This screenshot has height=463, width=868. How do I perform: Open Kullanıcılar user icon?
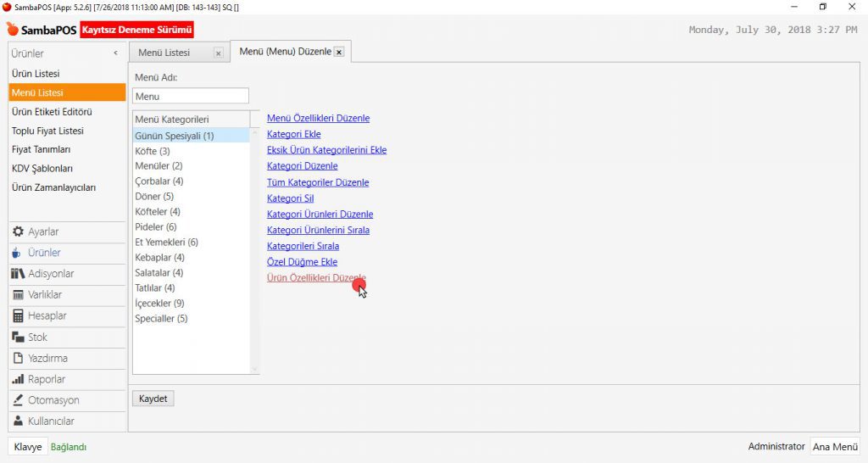[x=18, y=421]
